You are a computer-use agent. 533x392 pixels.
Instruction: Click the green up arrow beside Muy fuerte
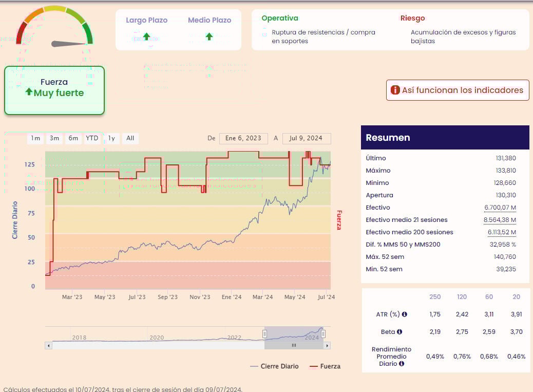[x=29, y=92]
